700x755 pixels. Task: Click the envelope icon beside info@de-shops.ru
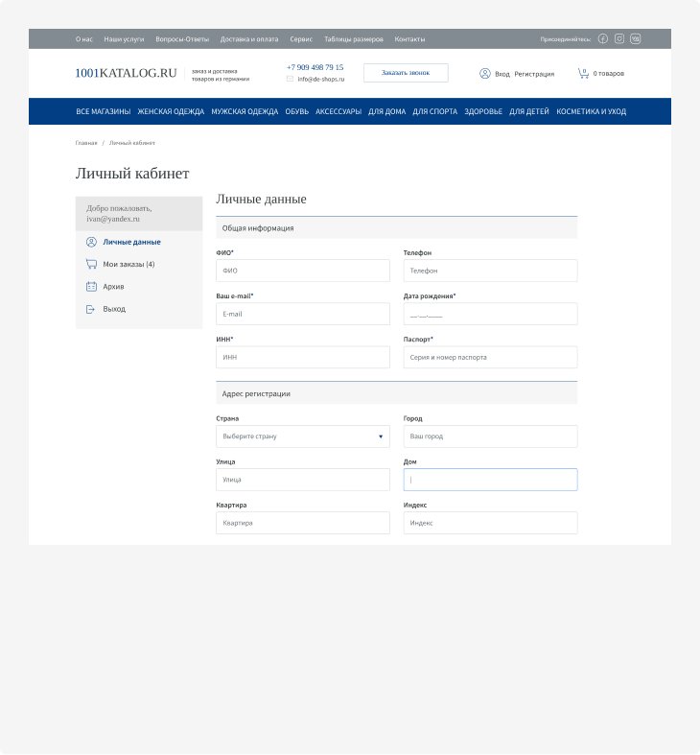290,79
